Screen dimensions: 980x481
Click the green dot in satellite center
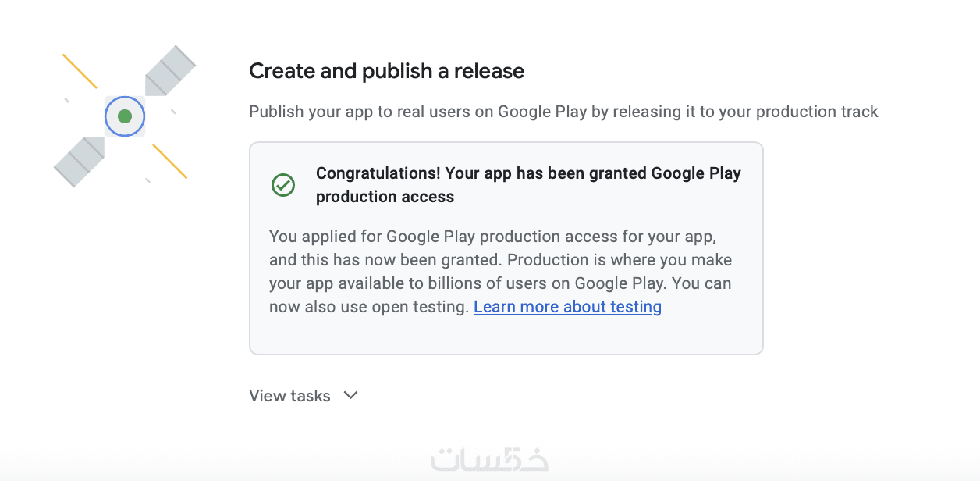click(x=125, y=116)
